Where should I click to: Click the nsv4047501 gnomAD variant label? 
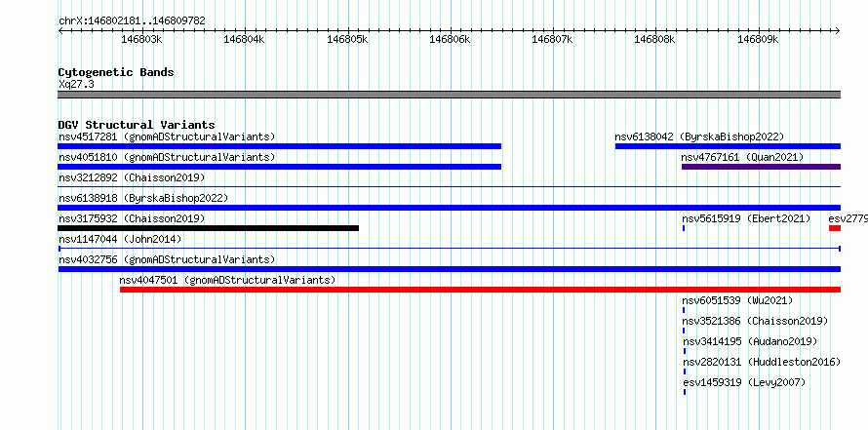click(x=227, y=280)
